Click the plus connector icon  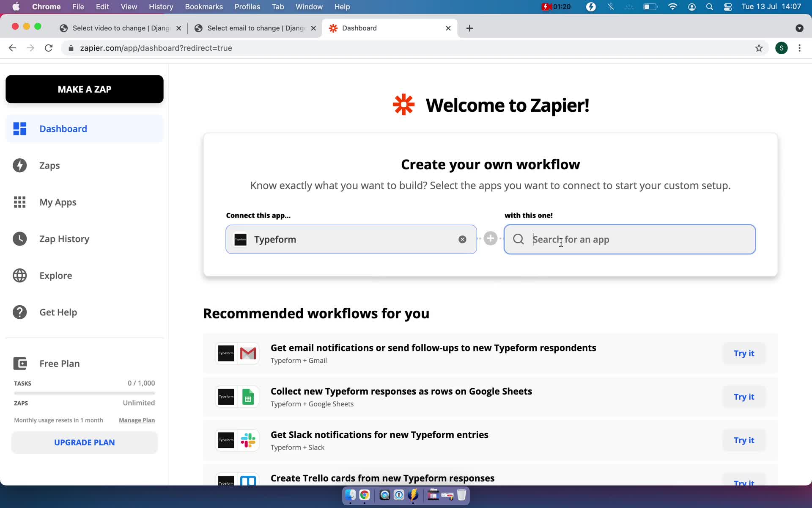point(490,238)
